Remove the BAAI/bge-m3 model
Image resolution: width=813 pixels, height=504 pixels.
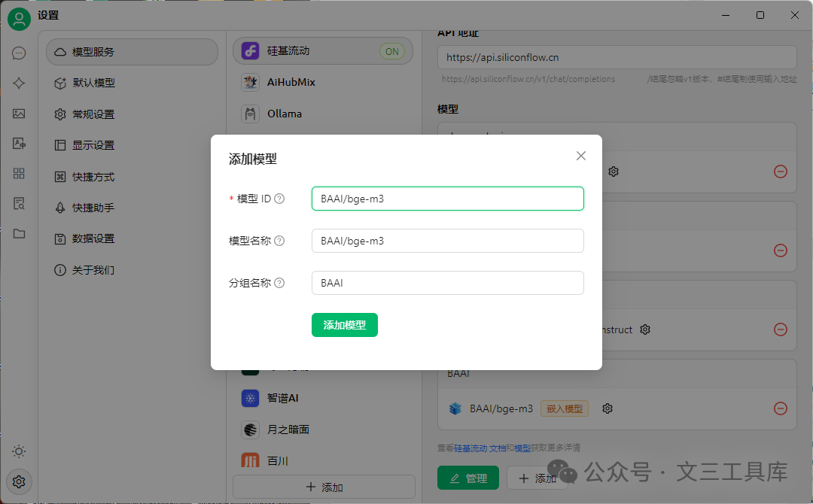point(781,408)
